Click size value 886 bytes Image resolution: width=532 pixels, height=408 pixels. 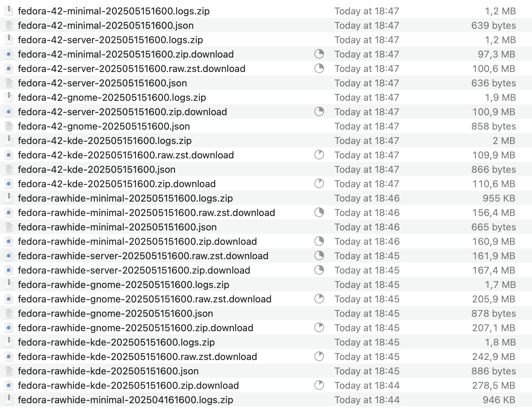pos(494,371)
